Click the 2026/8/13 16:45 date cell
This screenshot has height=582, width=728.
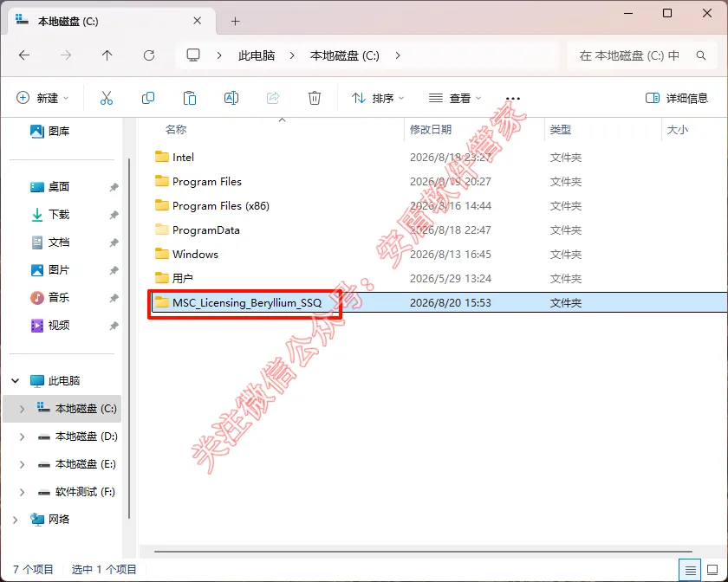tap(451, 254)
